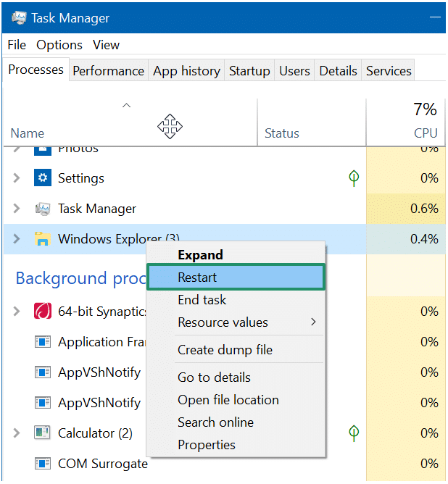Choose Restart in the context menu
This screenshot has width=448, height=484.
pyautogui.click(x=236, y=277)
